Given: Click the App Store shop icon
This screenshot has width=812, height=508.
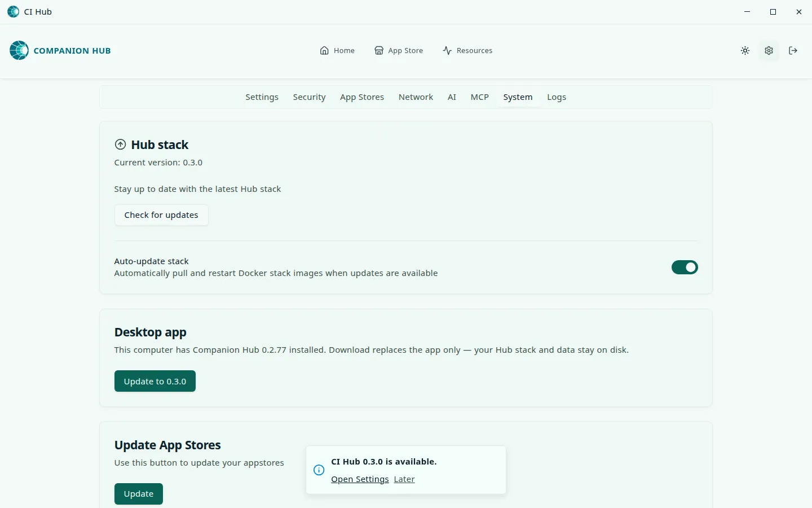Looking at the screenshot, I should coord(379,51).
